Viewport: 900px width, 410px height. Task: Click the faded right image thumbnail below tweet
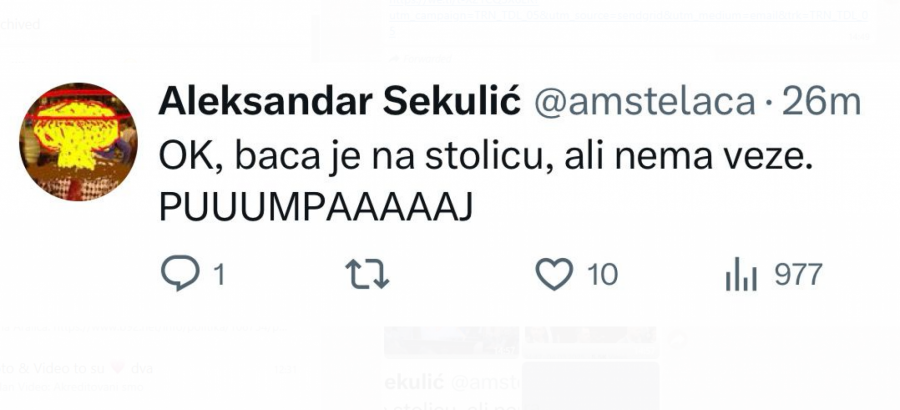pyautogui.click(x=590, y=342)
